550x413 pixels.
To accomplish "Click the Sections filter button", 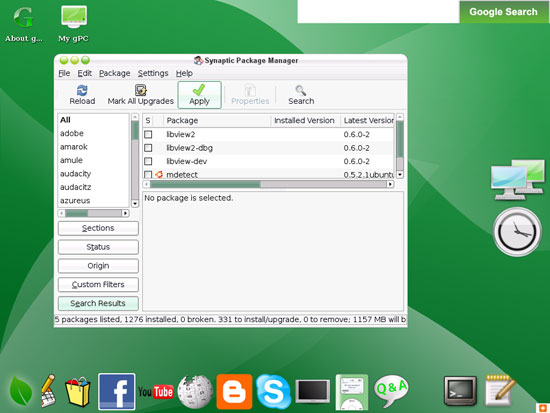I will click(x=98, y=228).
